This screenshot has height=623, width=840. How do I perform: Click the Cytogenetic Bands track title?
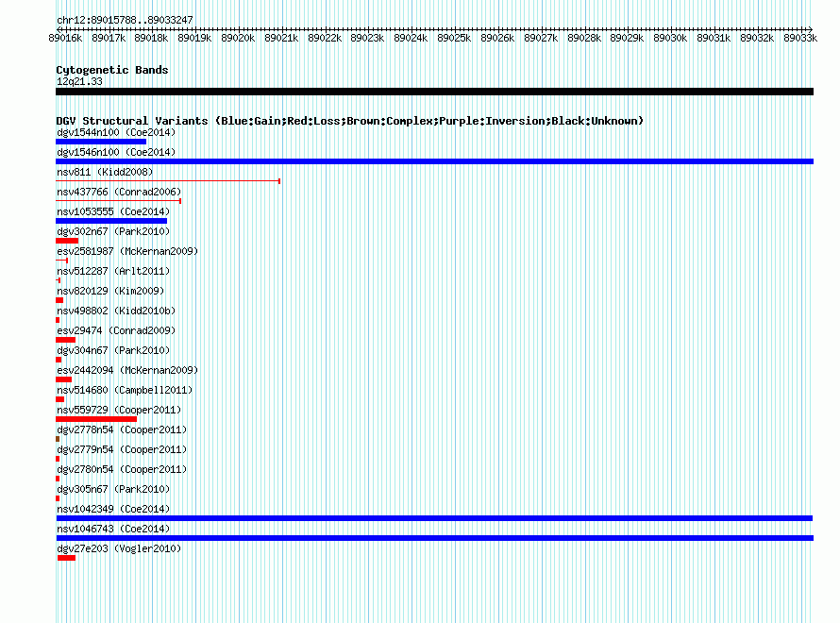click(112, 70)
